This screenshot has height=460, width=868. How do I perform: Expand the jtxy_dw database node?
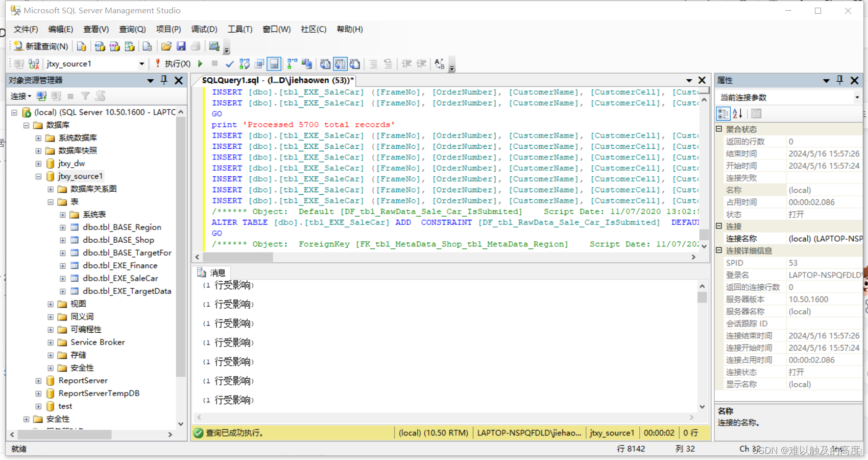38,164
